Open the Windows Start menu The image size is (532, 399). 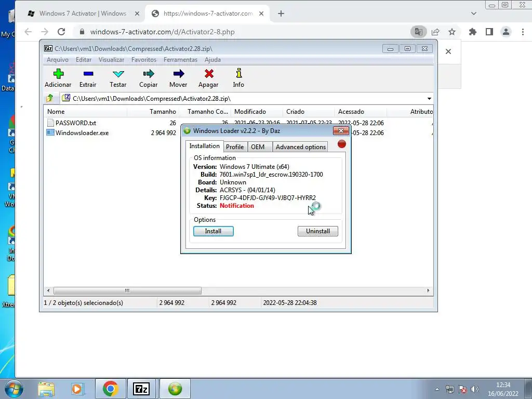click(x=14, y=389)
